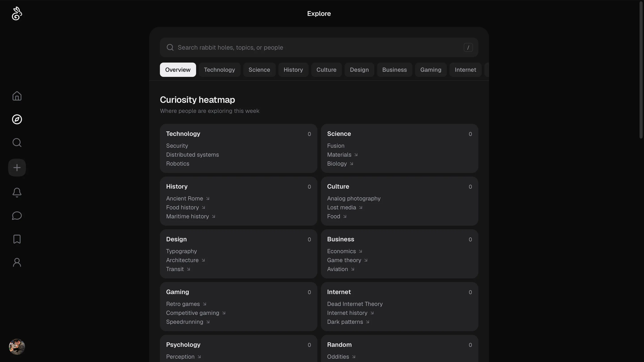Select the Internet tab

[465, 70]
